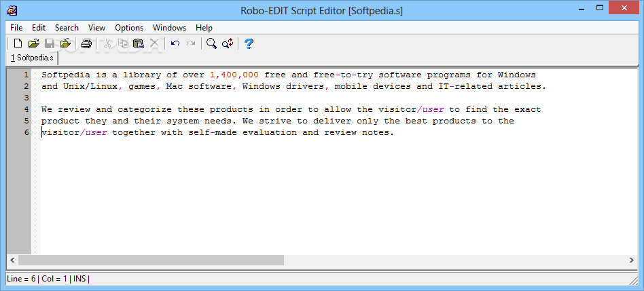Create a new file with the blank page icon
Screen dimensions: 644x291
18,43
